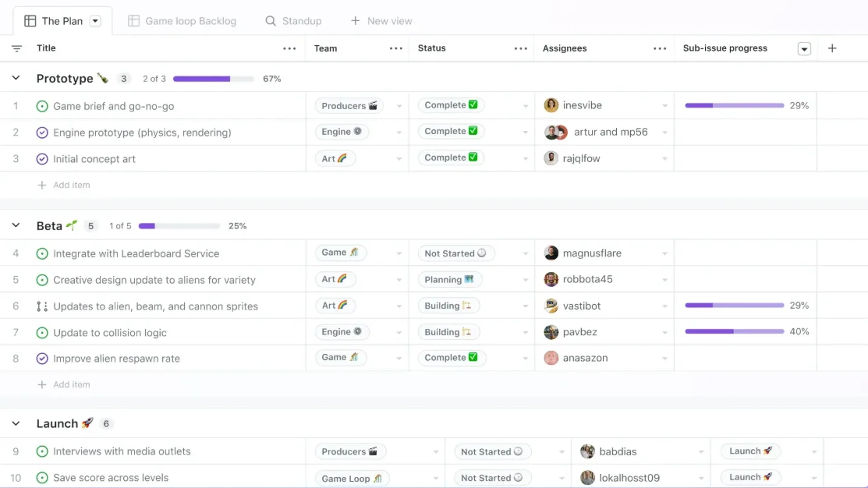Open Assignees dropdown for rajqlfow row
This screenshot has width=868, height=488.
tap(664, 159)
